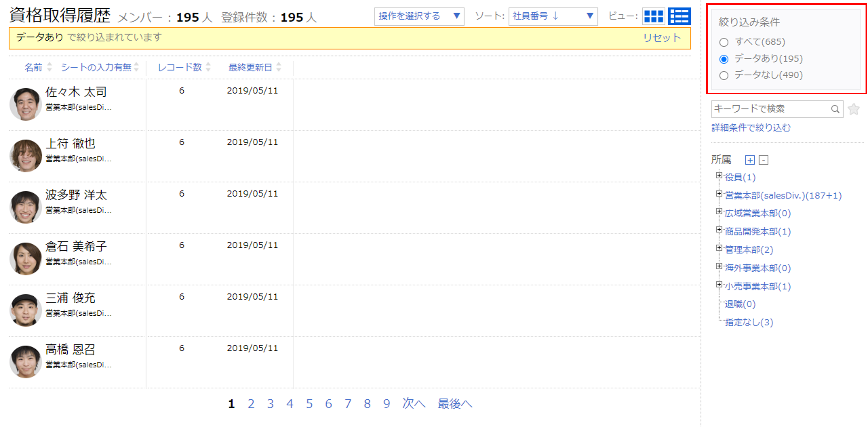Click the keyword search magnifier icon

[x=835, y=109]
